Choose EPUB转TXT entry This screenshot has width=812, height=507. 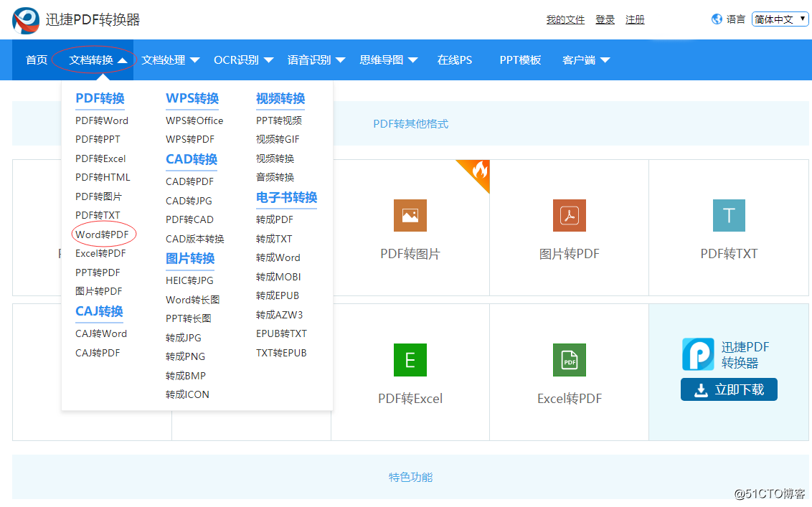(x=281, y=334)
